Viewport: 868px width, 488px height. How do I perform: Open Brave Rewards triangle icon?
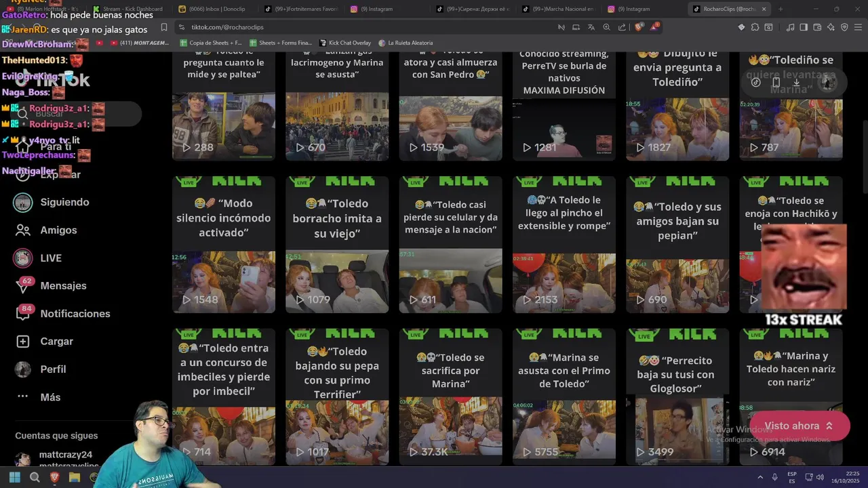point(654,26)
